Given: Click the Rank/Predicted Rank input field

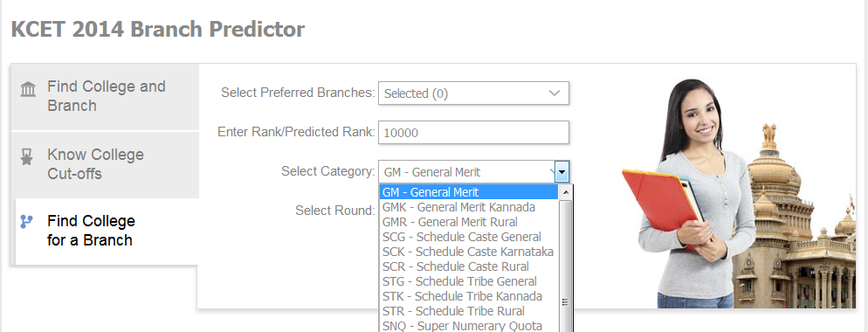Looking at the screenshot, I should pyautogui.click(x=473, y=133).
